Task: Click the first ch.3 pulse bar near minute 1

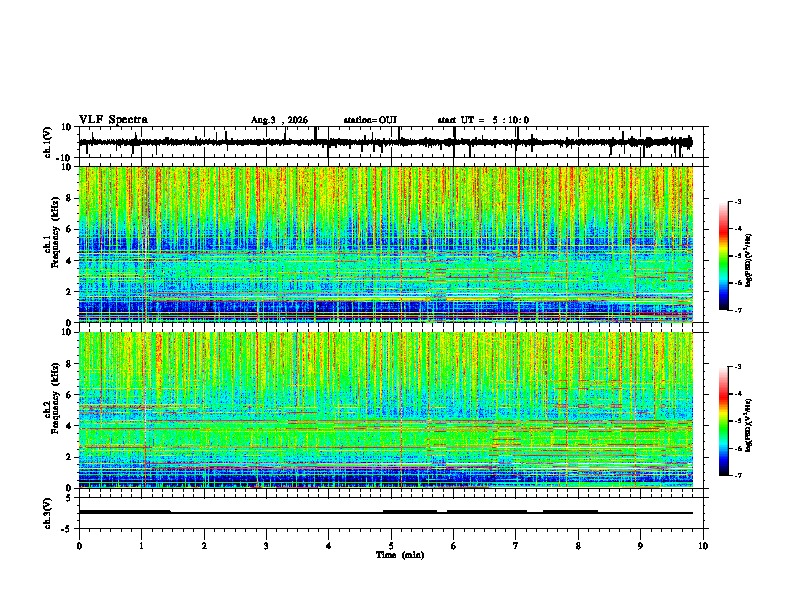Action: click(x=125, y=512)
